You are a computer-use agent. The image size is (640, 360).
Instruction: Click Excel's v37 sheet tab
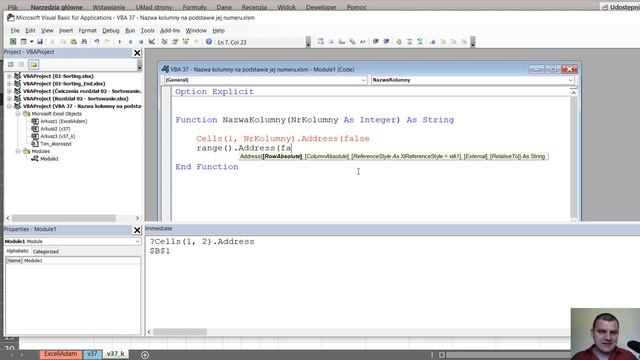click(93, 354)
